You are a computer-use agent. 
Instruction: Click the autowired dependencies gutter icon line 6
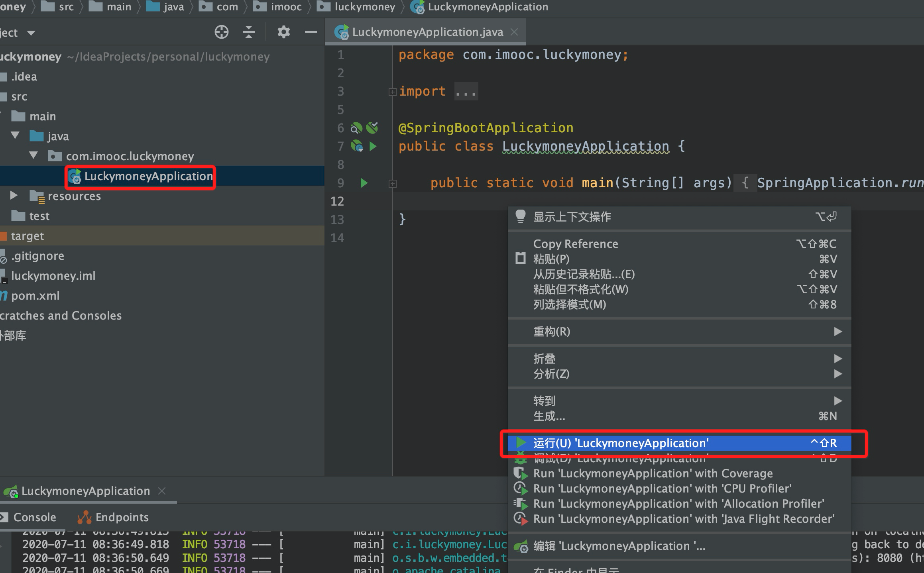(x=372, y=128)
